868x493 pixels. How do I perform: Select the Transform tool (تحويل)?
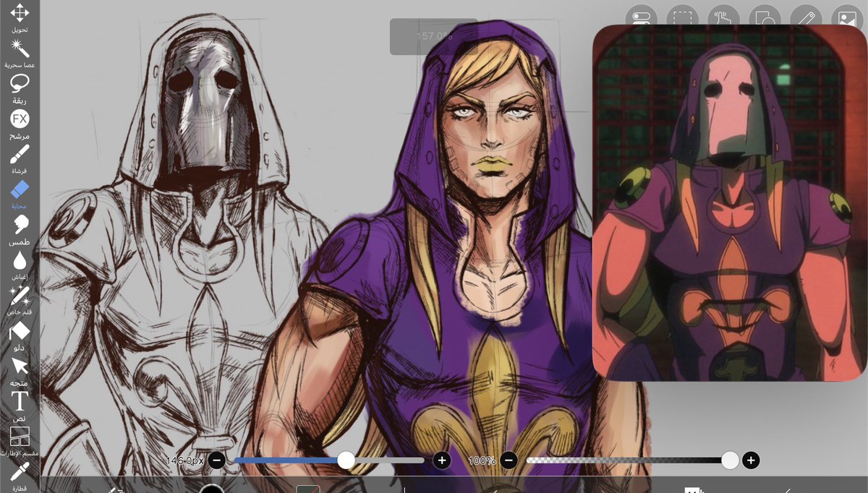20,17
